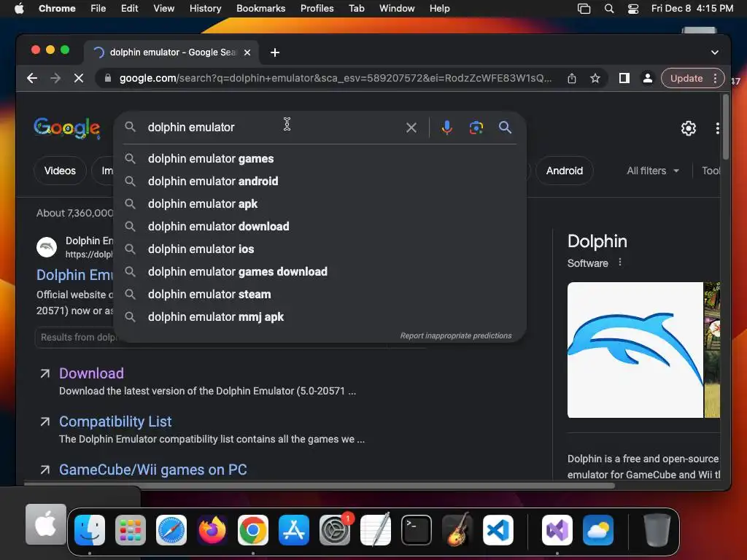Open the Window menu
The image size is (747, 560).
click(397, 9)
